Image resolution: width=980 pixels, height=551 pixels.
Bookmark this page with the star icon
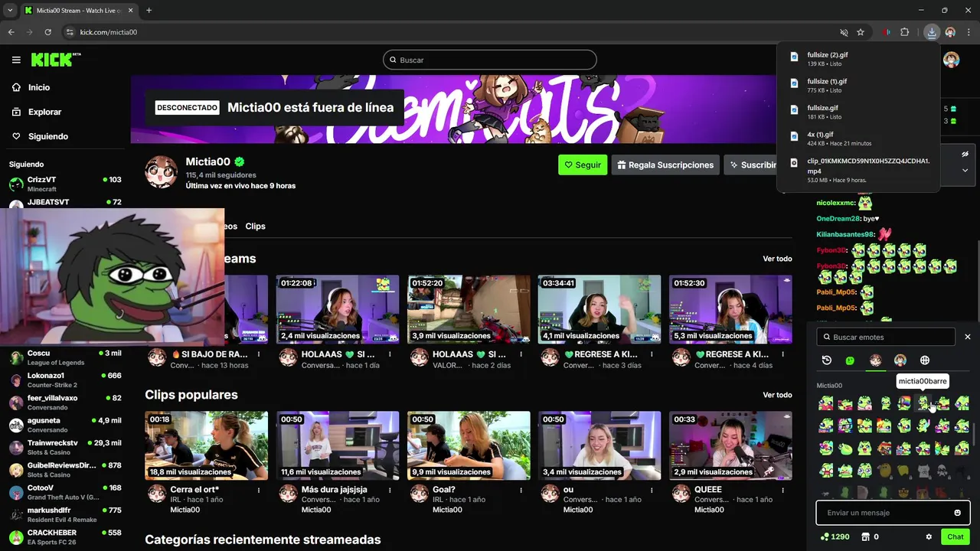861,32
